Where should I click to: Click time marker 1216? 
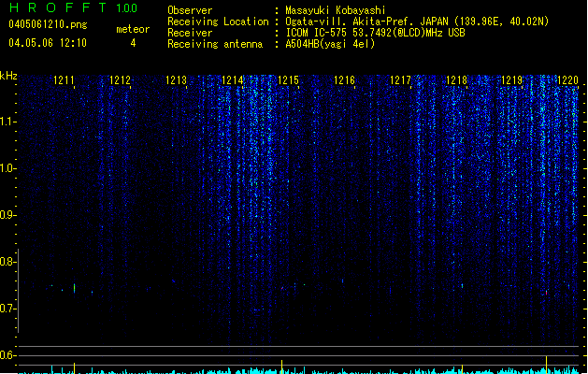click(x=344, y=80)
